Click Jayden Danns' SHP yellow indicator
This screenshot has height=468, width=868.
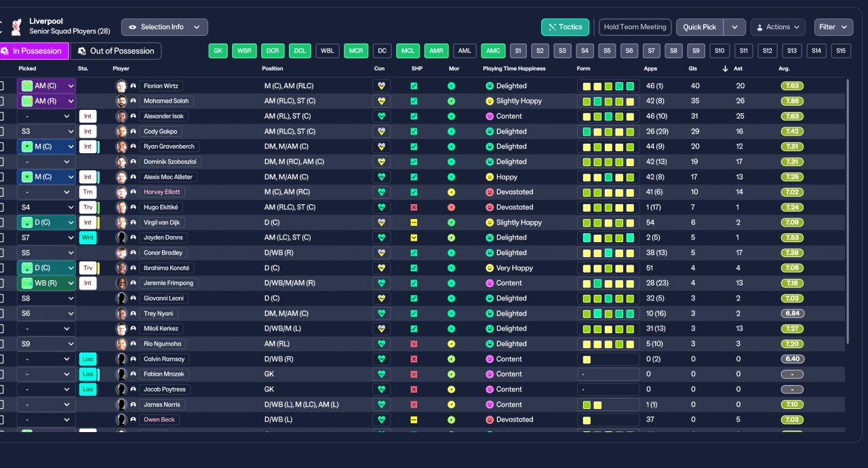click(414, 237)
